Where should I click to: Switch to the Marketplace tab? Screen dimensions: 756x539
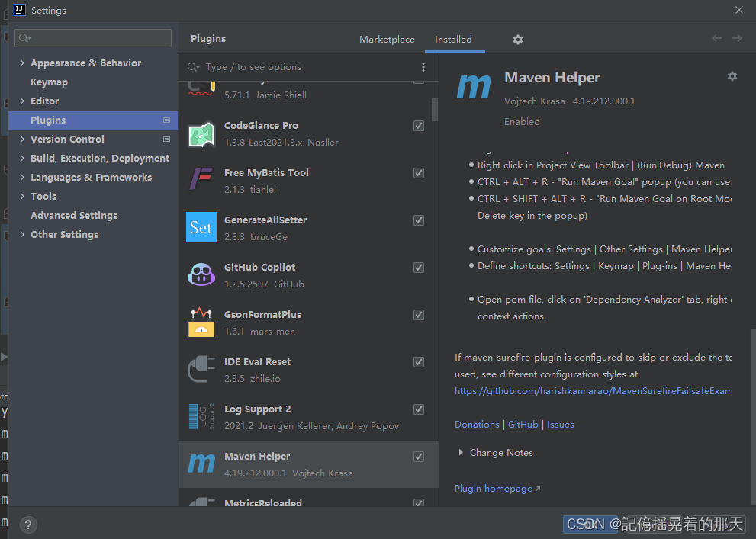pos(387,40)
